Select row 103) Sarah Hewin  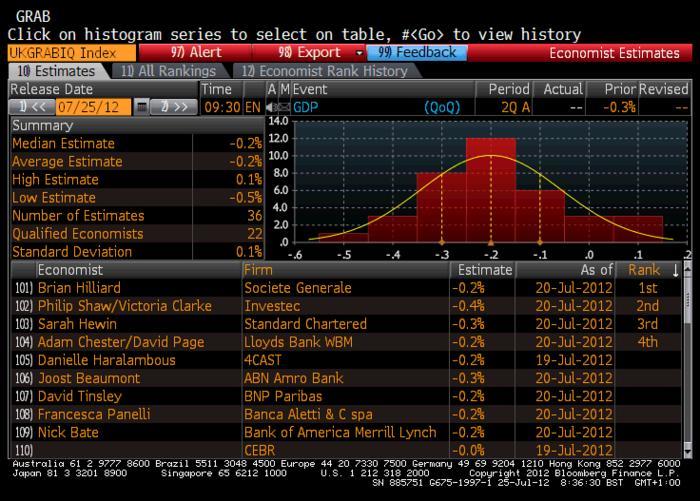pos(346,324)
